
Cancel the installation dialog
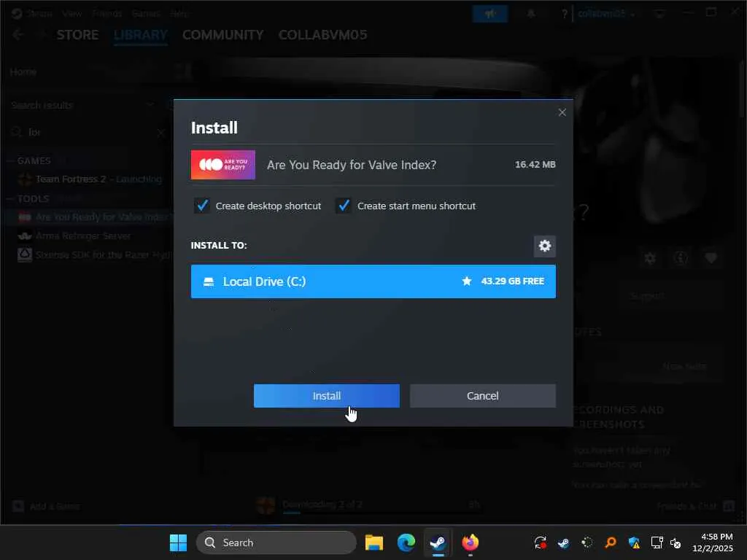[x=483, y=396]
